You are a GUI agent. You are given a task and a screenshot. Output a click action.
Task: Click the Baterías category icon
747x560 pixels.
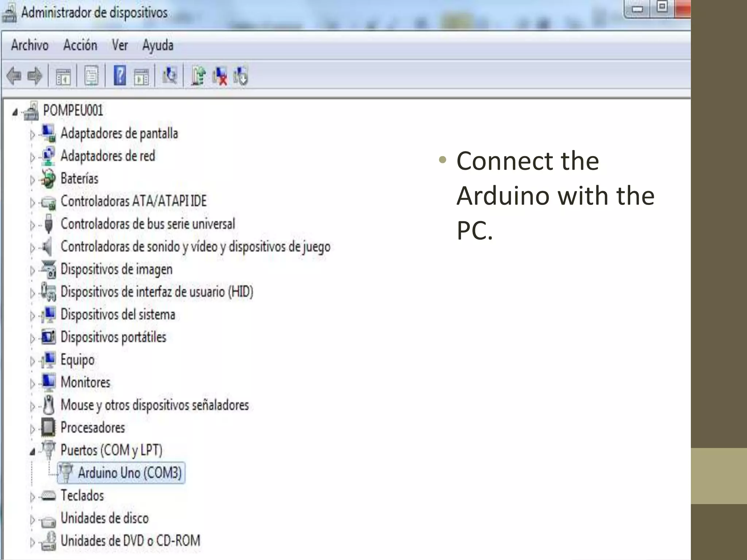click(x=49, y=179)
